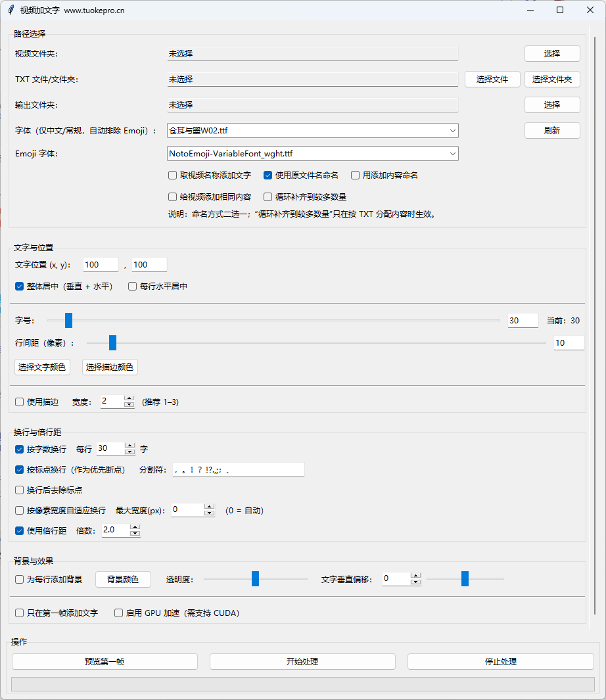The height and width of the screenshot is (700, 606).
Task: Click the 分割符 delimiter input field
Action: pyautogui.click(x=238, y=470)
